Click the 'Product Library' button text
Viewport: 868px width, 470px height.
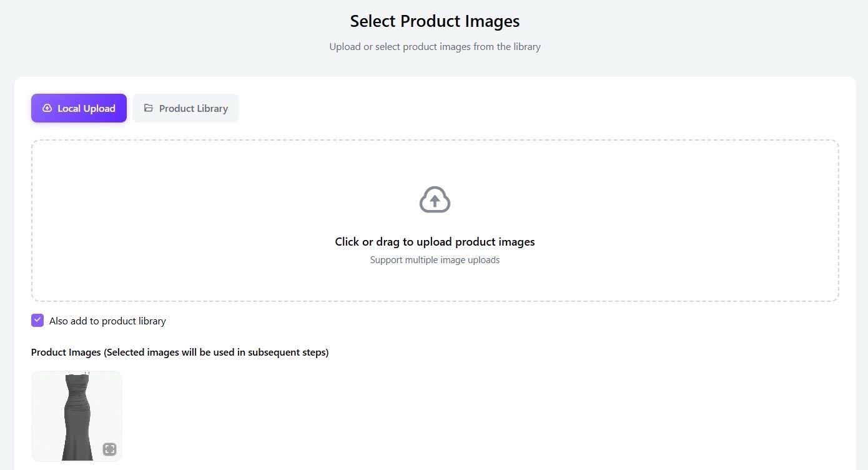[193, 109]
